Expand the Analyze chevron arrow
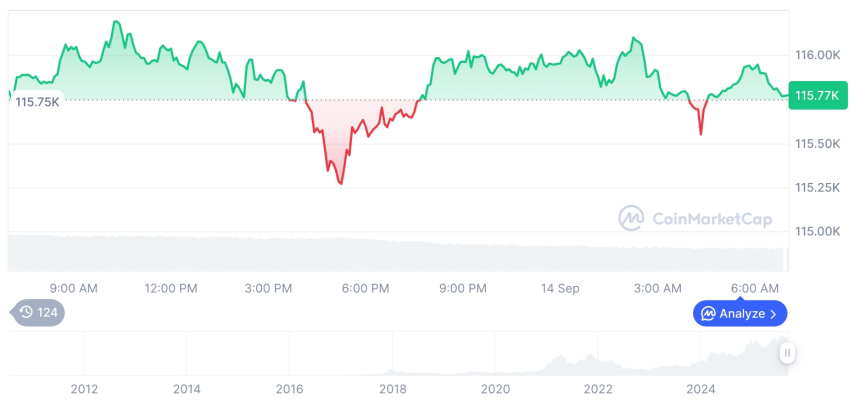Viewport: 860px width, 401px height. (x=774, y=314)
